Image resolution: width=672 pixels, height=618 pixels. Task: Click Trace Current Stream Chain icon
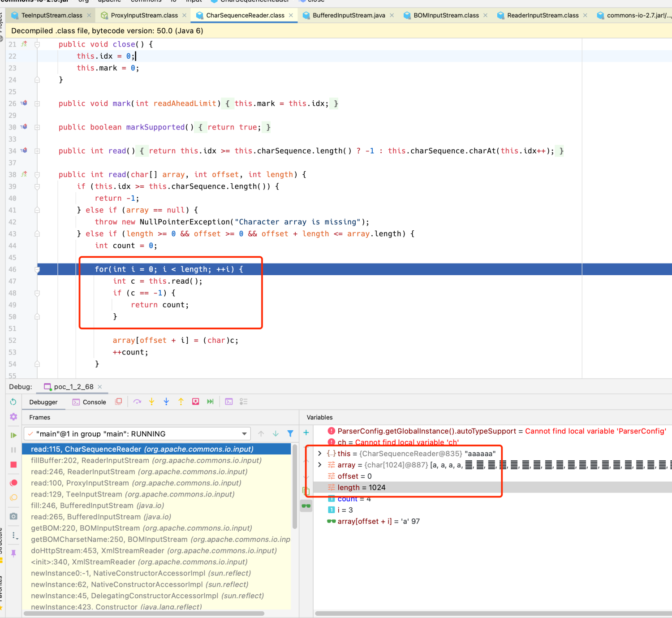coord(244,402)
